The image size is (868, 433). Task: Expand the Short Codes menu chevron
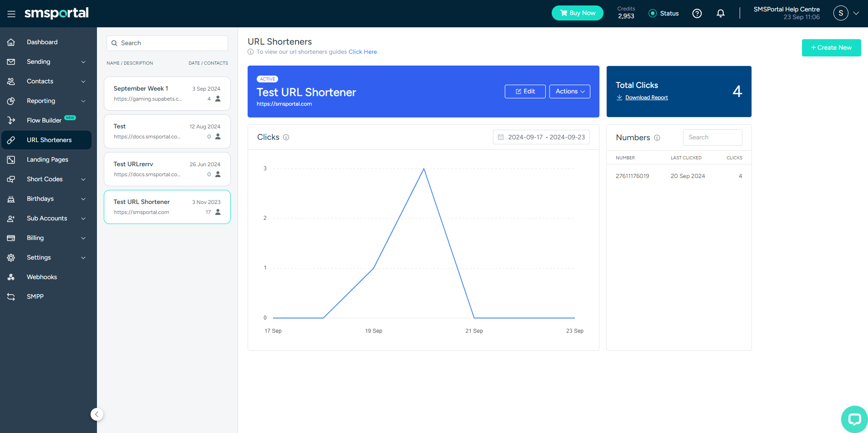pos(83,179)
